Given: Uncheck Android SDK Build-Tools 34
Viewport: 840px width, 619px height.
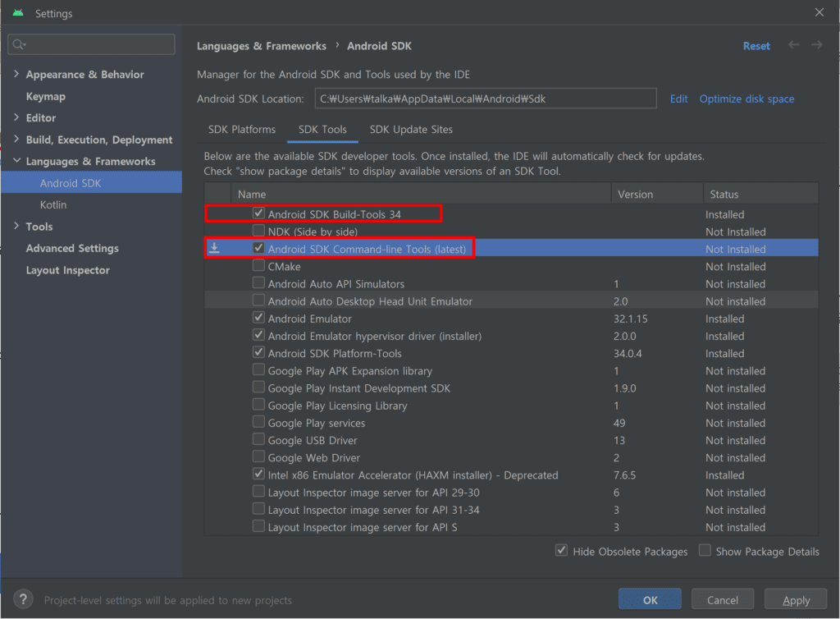Looking at the screenshot, I should coord(258,213).
